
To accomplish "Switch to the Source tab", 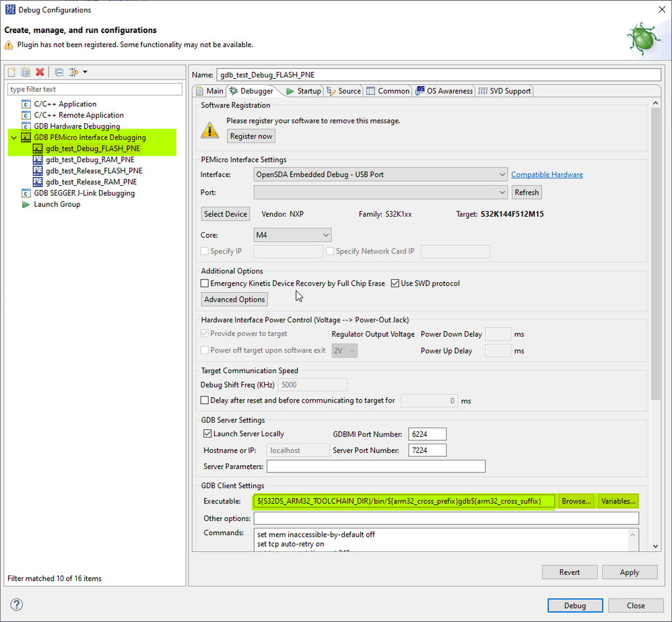I will pyautogui.click(x=343, y=91).
